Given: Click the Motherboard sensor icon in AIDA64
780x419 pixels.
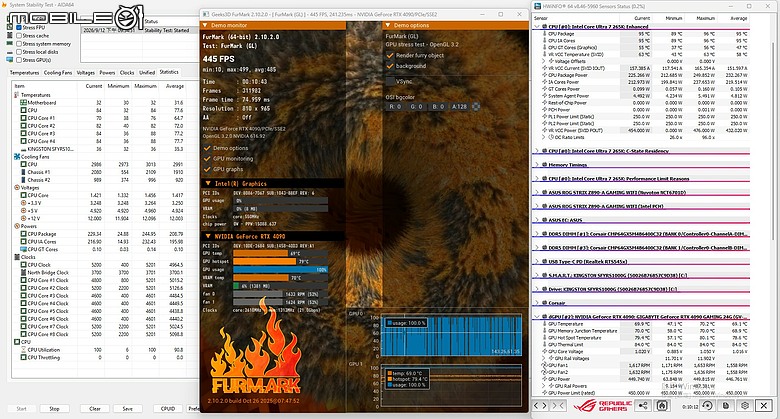Looking at the screenshot, I should tap(23, 103).
